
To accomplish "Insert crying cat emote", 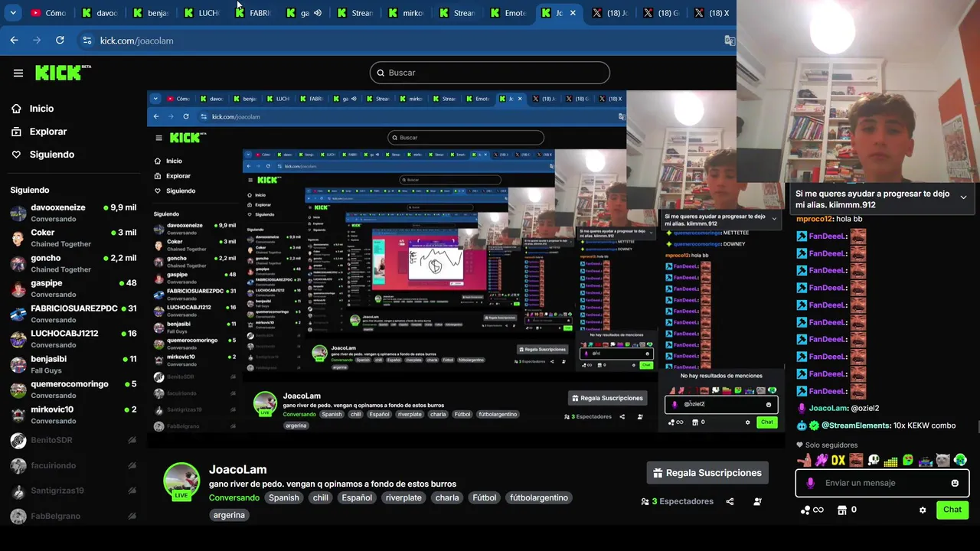I will coord(943,461).
